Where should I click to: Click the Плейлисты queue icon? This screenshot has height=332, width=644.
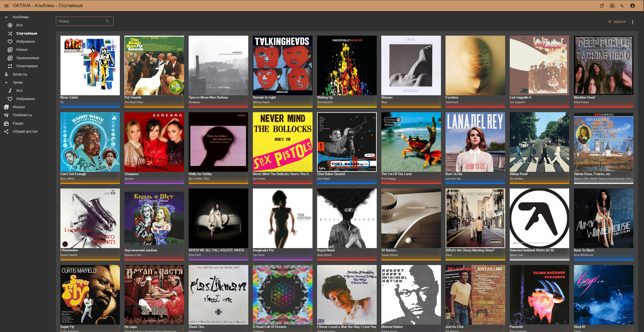[6, 115]
